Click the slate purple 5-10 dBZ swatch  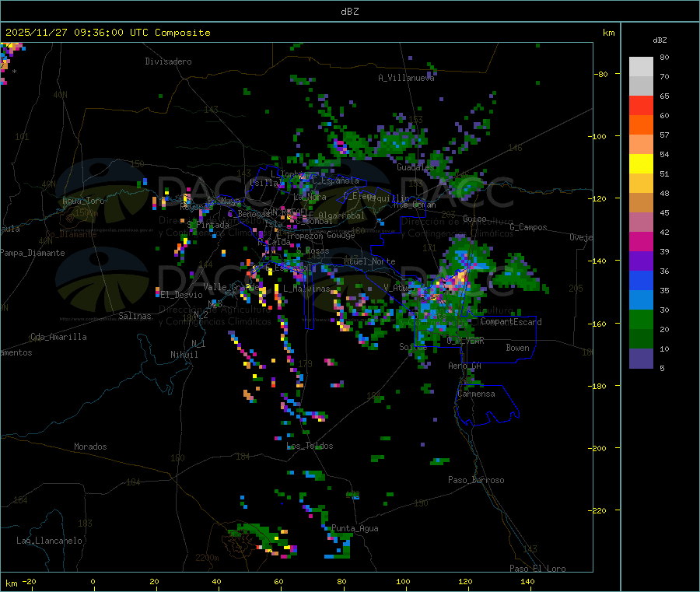pos(641,358)
